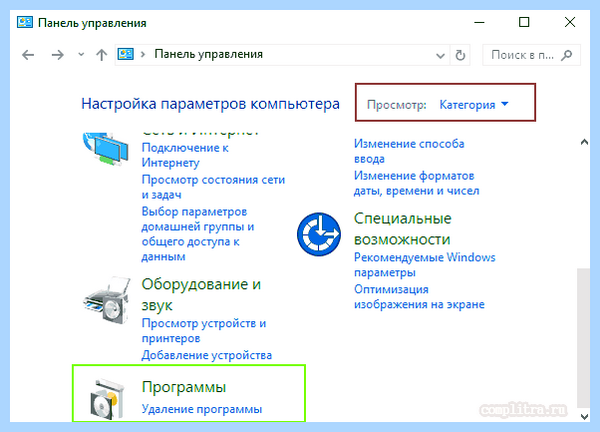
Task: Refresh the Control Panel view
Action: tap(460, 55)
